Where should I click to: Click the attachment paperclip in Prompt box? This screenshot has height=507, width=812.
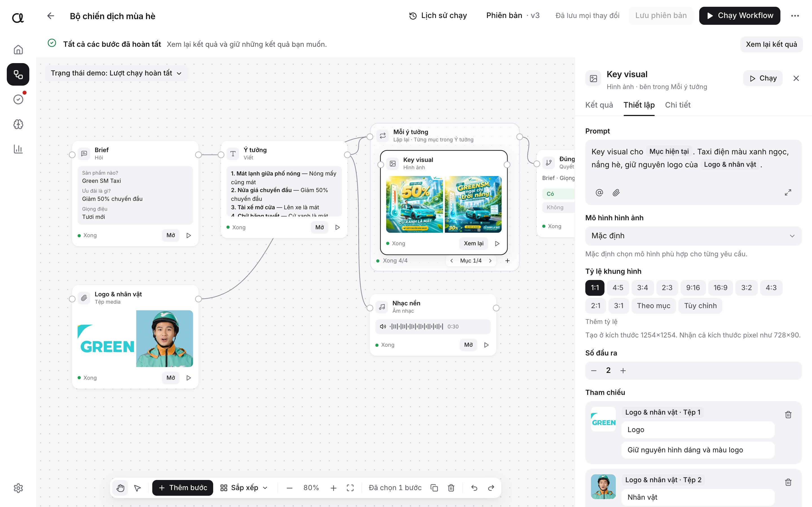coord(616,192)
